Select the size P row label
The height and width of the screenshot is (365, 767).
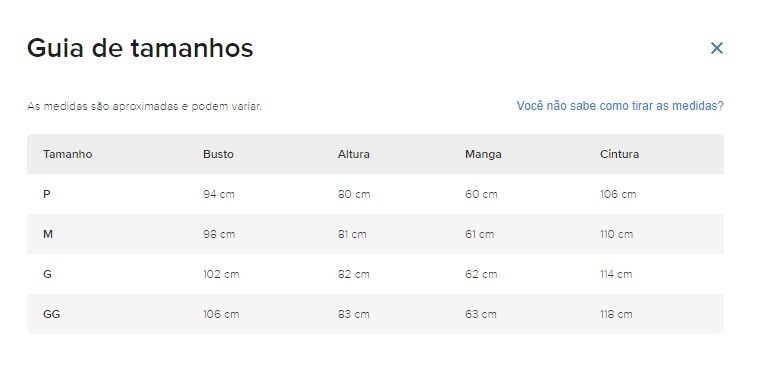[x=46, y=194]
